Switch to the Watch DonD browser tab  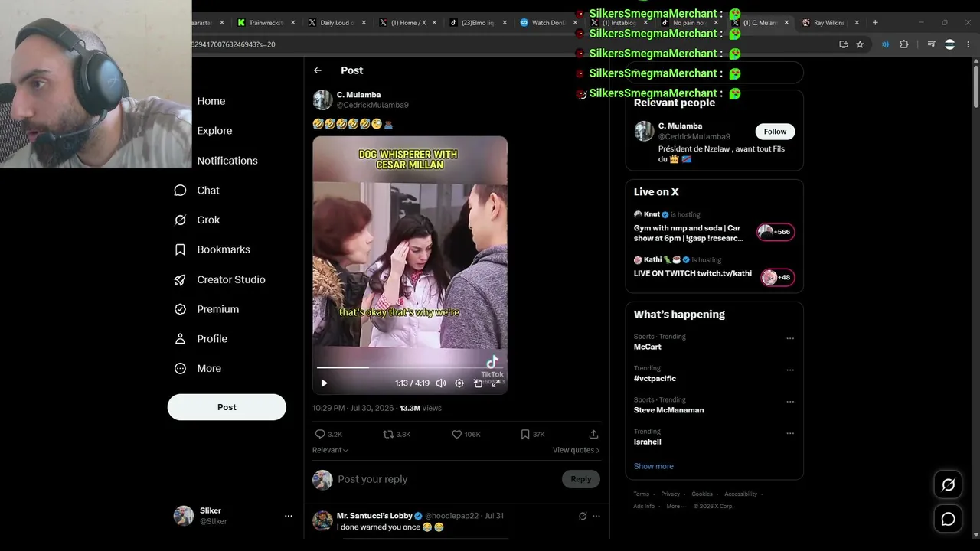[x=547, y=23]
